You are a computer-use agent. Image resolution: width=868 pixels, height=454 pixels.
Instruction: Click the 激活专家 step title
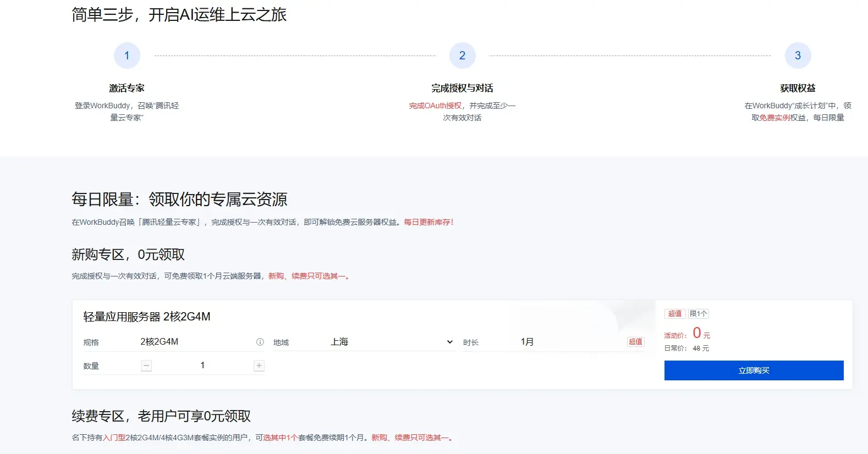tap(127, 88)
